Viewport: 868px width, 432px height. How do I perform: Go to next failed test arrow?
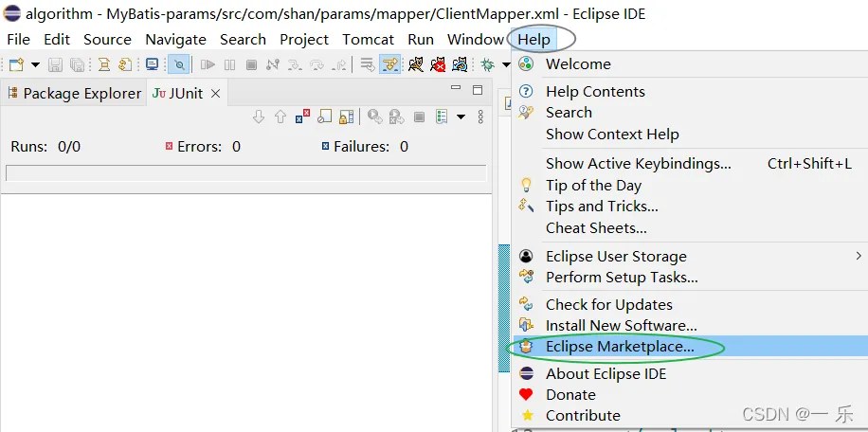(259, 117)
